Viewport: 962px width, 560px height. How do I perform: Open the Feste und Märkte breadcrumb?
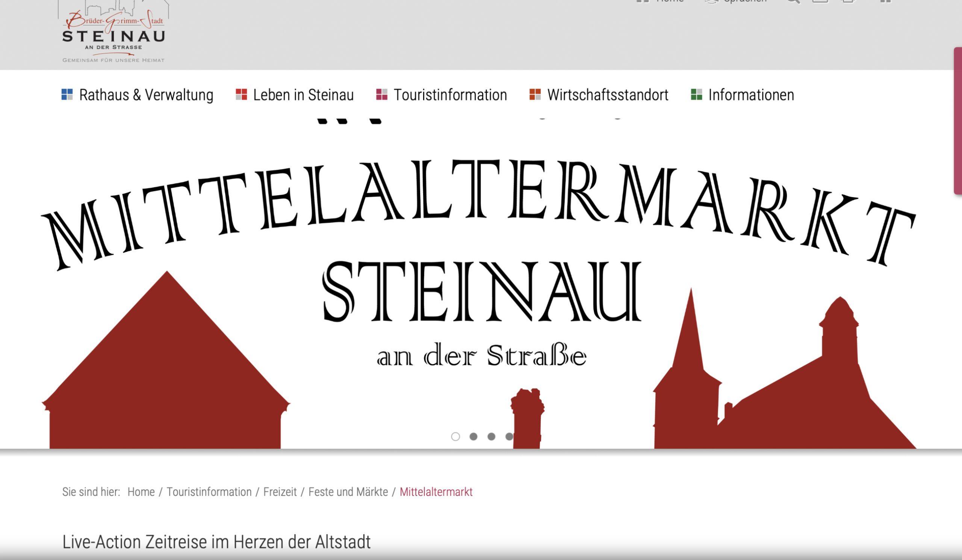[x=348, y=492]
